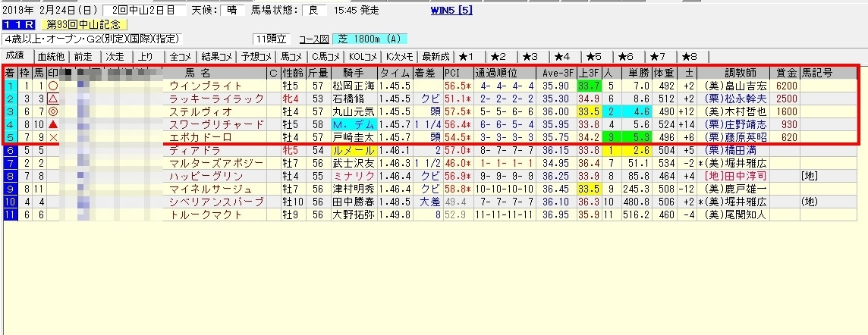Select horse ラッキーライラック
Viewport: 868px width, 335px height.
217,99
